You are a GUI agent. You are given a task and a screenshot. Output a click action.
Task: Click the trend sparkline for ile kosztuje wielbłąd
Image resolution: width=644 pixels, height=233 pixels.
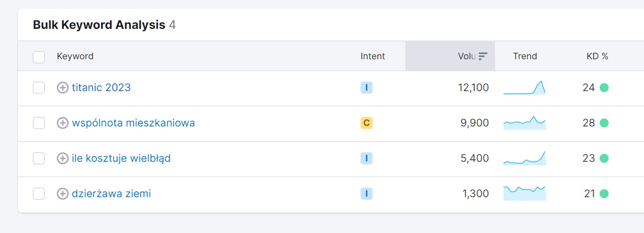(x=524, y=158)
